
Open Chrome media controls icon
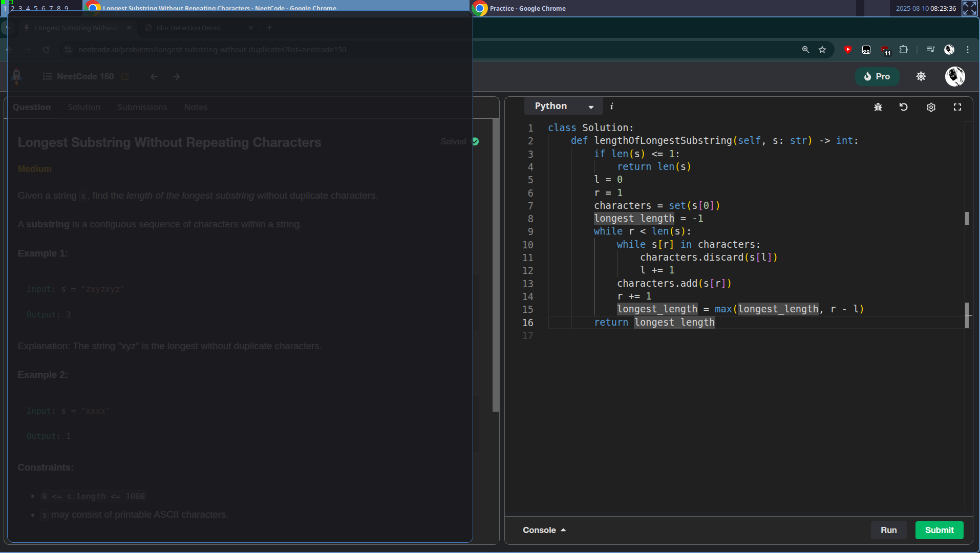pos(931,50)
